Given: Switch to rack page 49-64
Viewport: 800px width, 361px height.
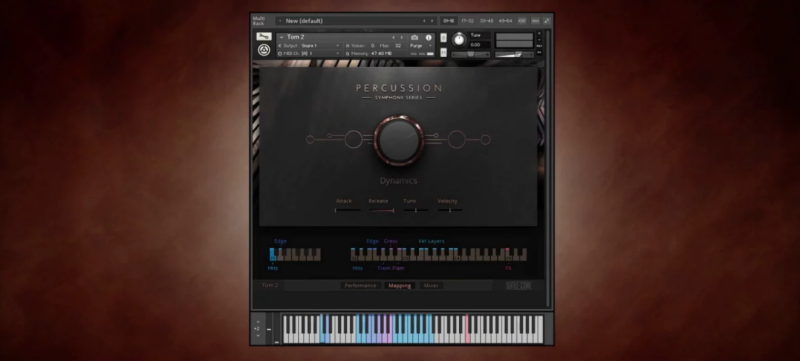Looking at the screenshot, I should pos(505,21).
